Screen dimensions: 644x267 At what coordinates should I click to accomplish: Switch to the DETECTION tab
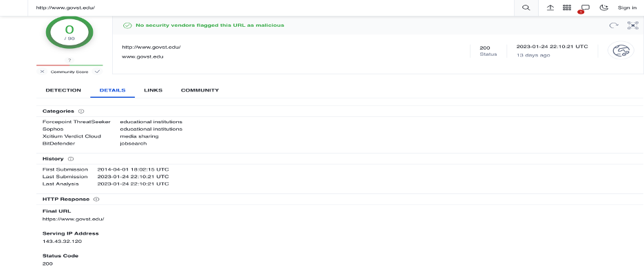[x=63, y=90]
